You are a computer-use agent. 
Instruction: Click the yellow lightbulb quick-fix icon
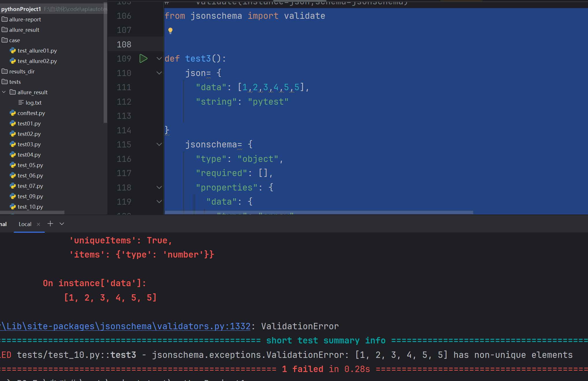coord(170,31)
